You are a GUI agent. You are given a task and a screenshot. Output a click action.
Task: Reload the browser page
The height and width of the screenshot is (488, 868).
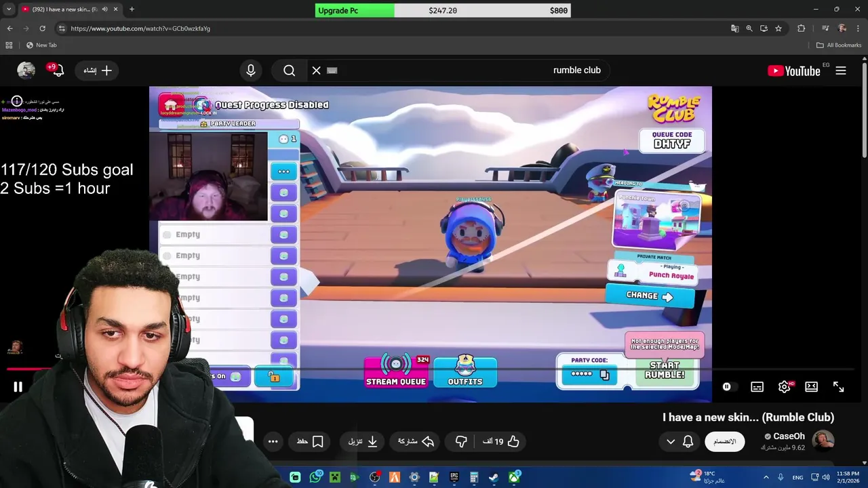[x=42, y=28]
